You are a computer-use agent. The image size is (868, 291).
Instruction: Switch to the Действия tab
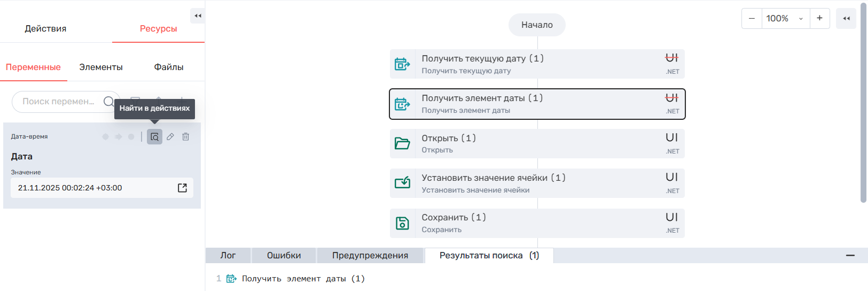tap(45, 29)
